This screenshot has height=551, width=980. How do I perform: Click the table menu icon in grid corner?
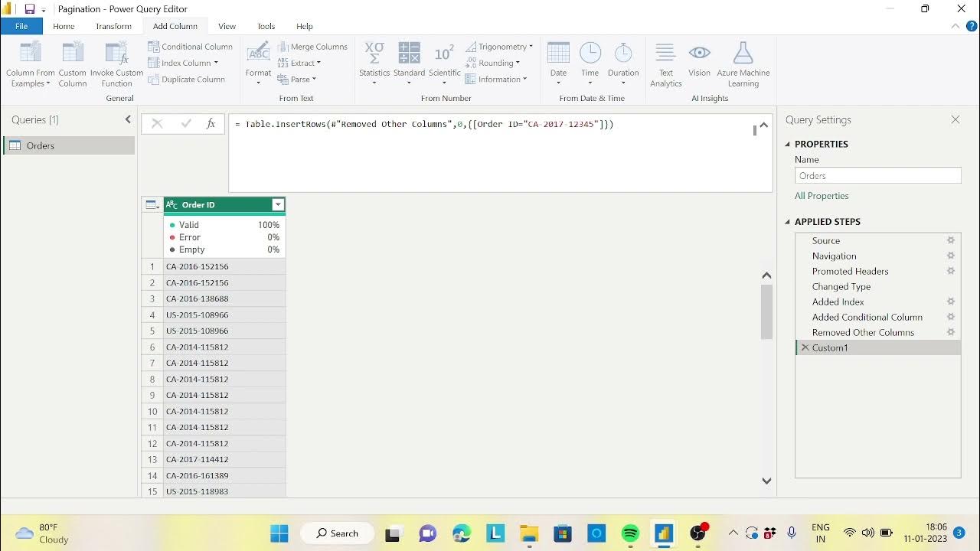[152, 204]
